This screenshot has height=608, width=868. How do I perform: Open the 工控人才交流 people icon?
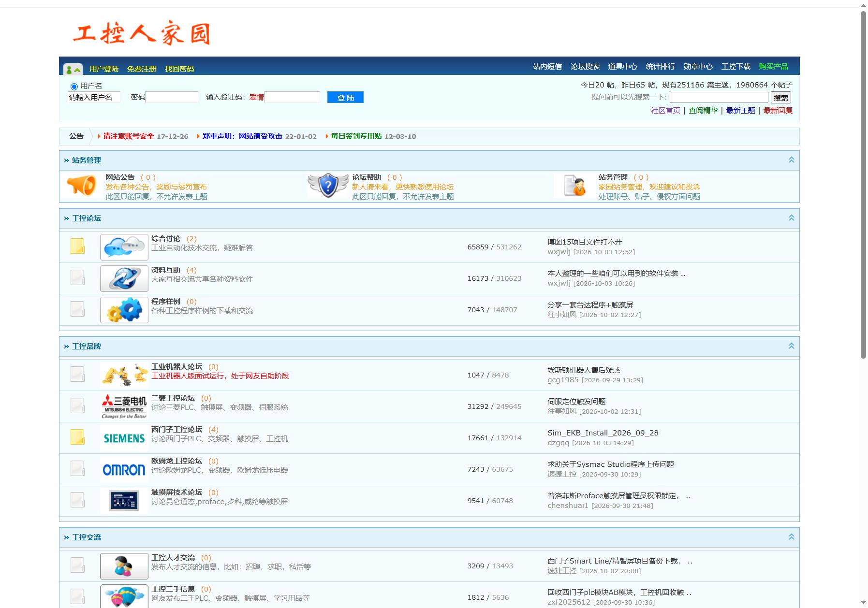coord(124,566)
